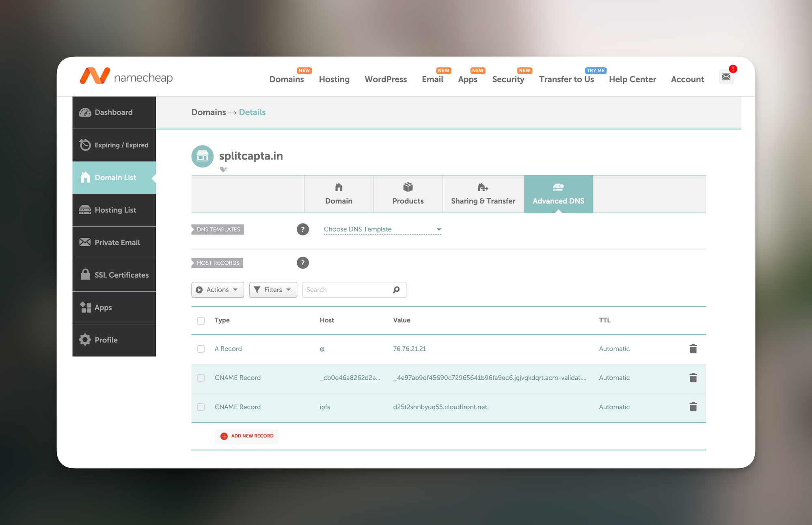
Task: Delete the ipfs CNAME record via trash icon
Action: (693, 407)
